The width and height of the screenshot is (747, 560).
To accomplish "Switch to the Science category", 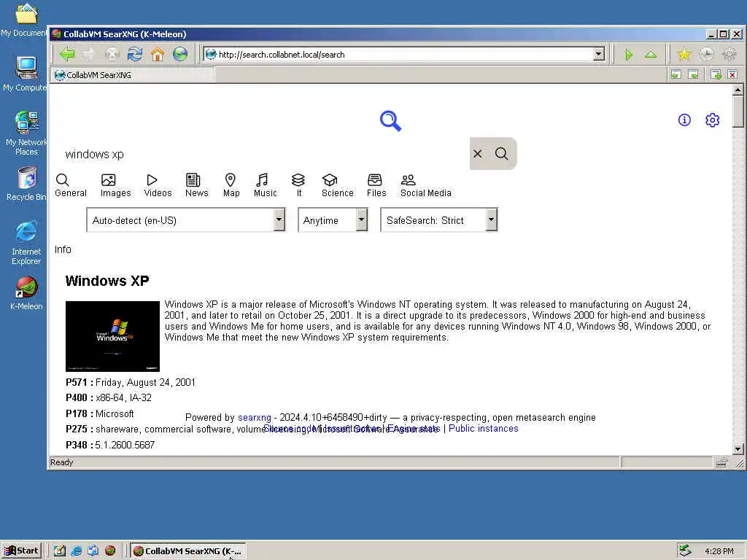I will [337, 185].
